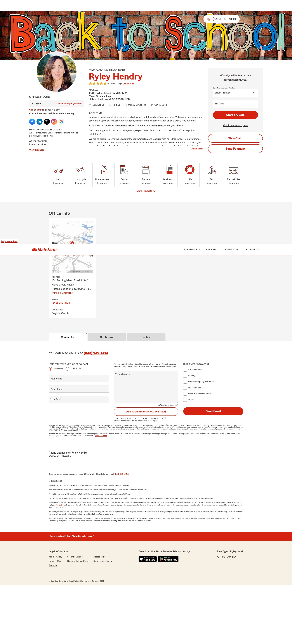Check the Small Business Insurance checkbox

pyautogui.click(x=185, y=394)
